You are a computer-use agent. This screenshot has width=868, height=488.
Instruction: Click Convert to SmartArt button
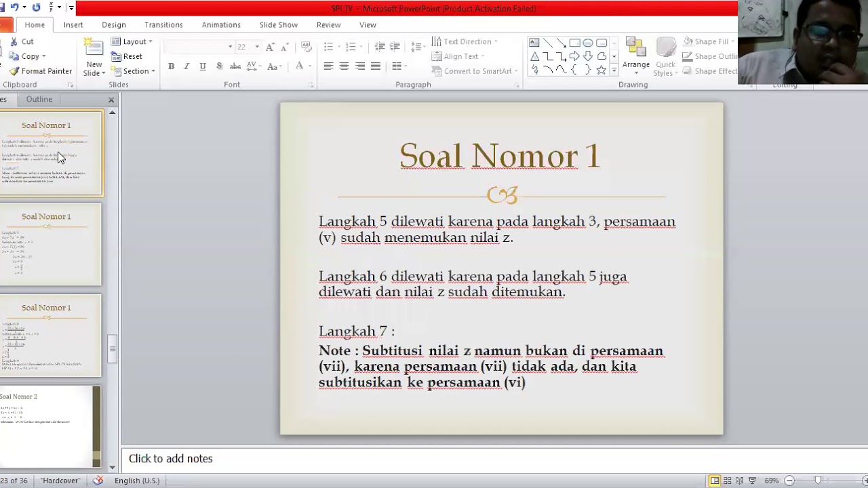(471, 71)
